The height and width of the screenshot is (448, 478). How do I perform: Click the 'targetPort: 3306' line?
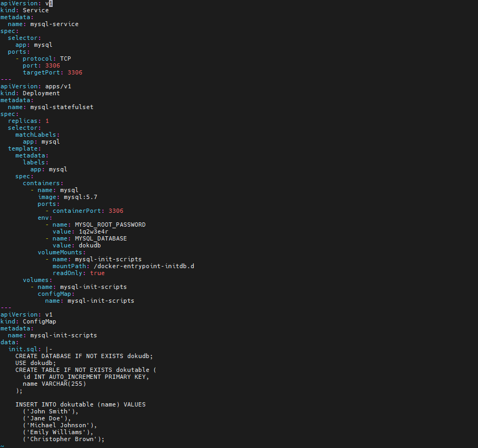53,72
